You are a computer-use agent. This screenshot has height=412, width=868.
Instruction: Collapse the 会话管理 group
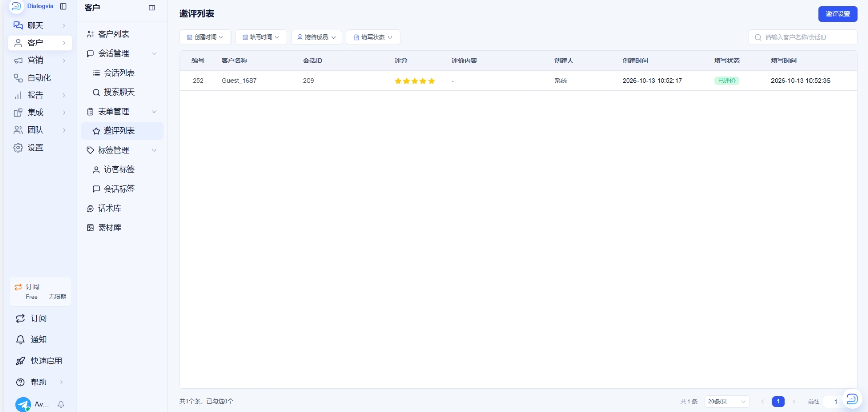(154, 53)
